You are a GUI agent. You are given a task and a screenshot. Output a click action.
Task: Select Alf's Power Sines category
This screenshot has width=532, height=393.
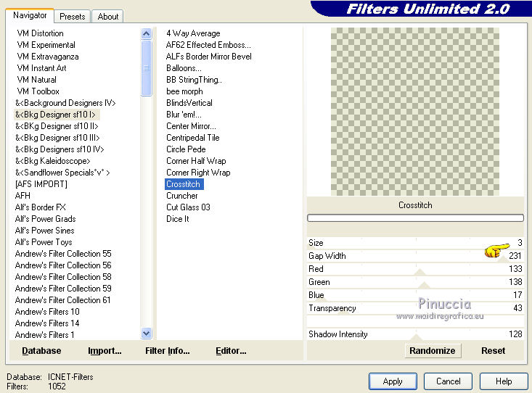44,231
